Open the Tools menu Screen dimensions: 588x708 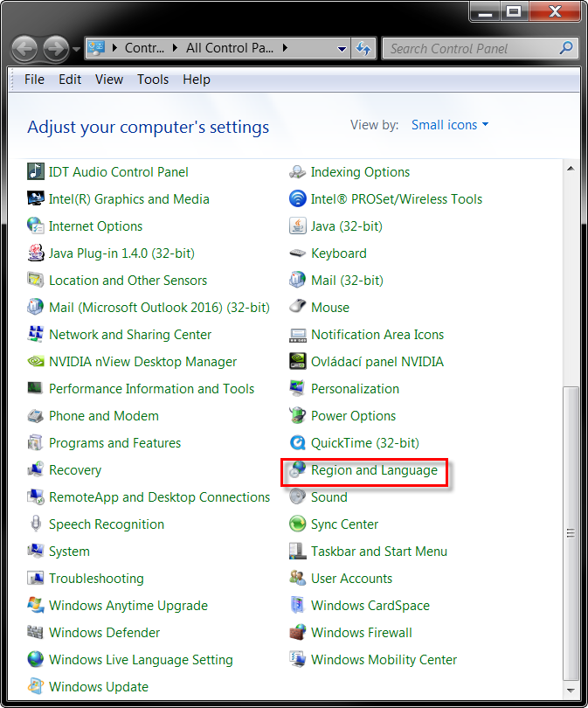(153, 80)
